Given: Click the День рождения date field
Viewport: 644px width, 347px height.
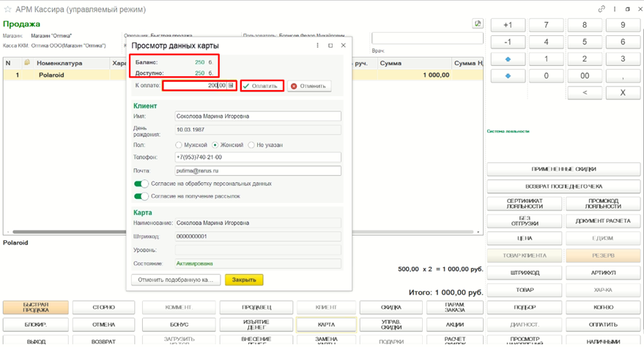Looking at the screenshot, I should click(x=257, y=130).
